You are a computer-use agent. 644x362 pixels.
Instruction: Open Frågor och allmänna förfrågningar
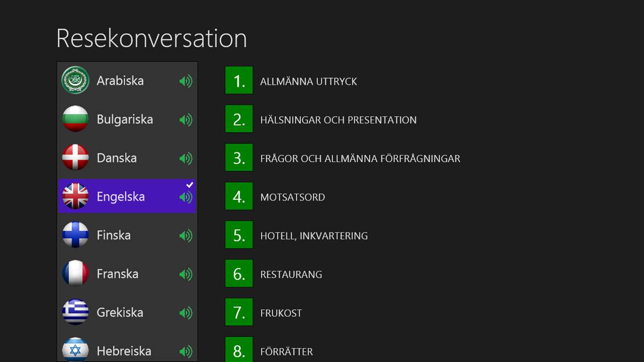360,159
